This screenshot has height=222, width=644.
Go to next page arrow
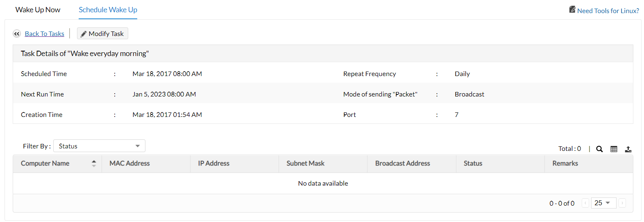coord(622,203)
